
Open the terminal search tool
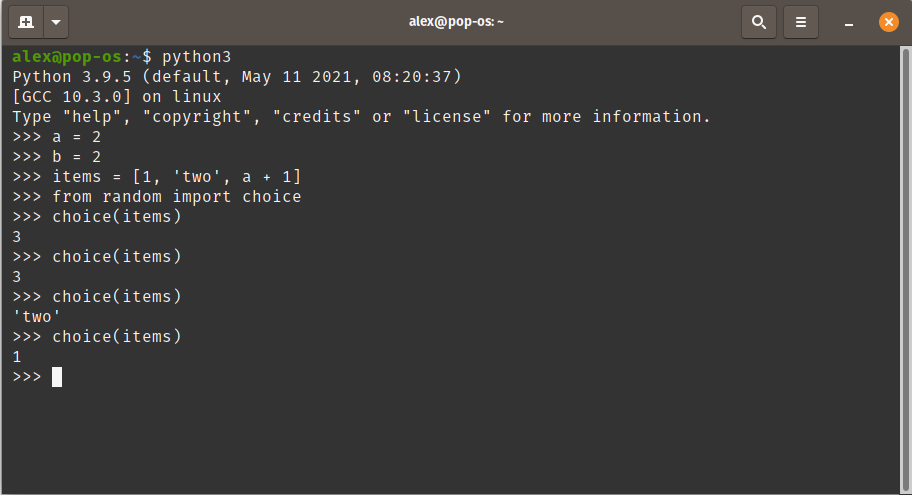(x=758, y=22)
